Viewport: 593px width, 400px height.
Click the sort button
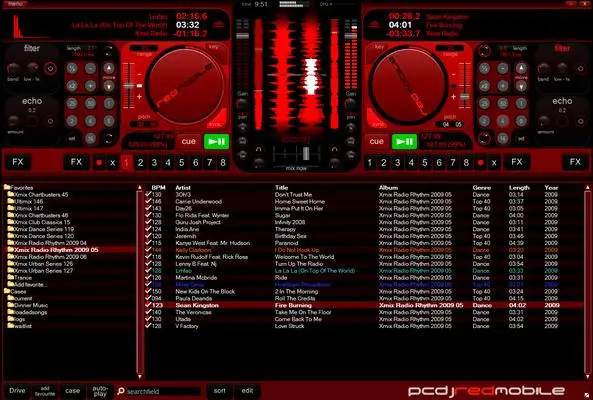219,391
